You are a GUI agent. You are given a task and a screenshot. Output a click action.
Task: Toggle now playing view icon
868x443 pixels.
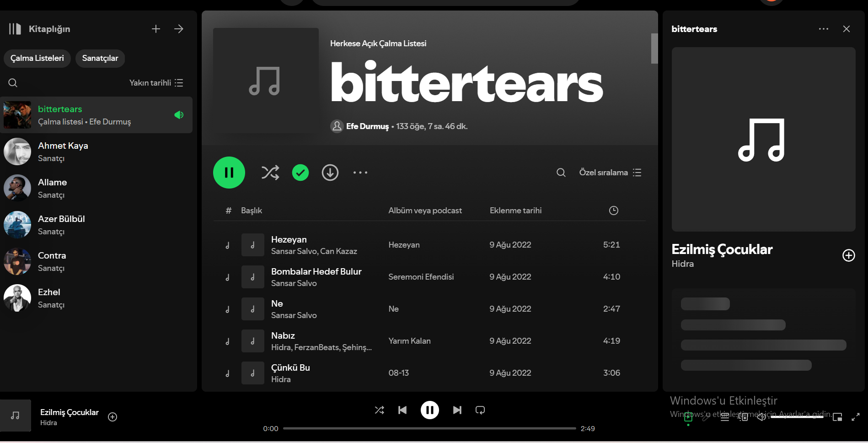click(x=688, y=416)
